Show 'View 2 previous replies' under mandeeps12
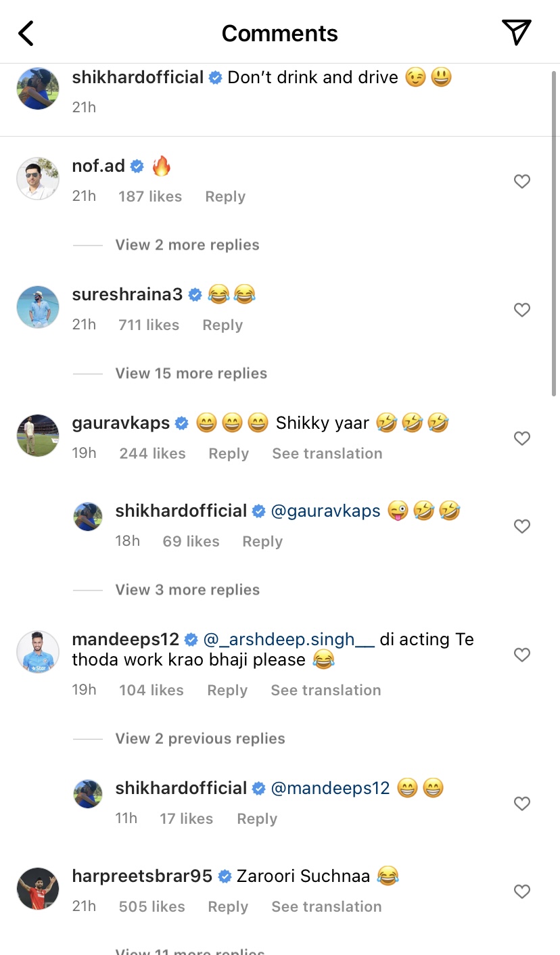The height and width of the screenshot is (955, 560). (x=200, y=739)
